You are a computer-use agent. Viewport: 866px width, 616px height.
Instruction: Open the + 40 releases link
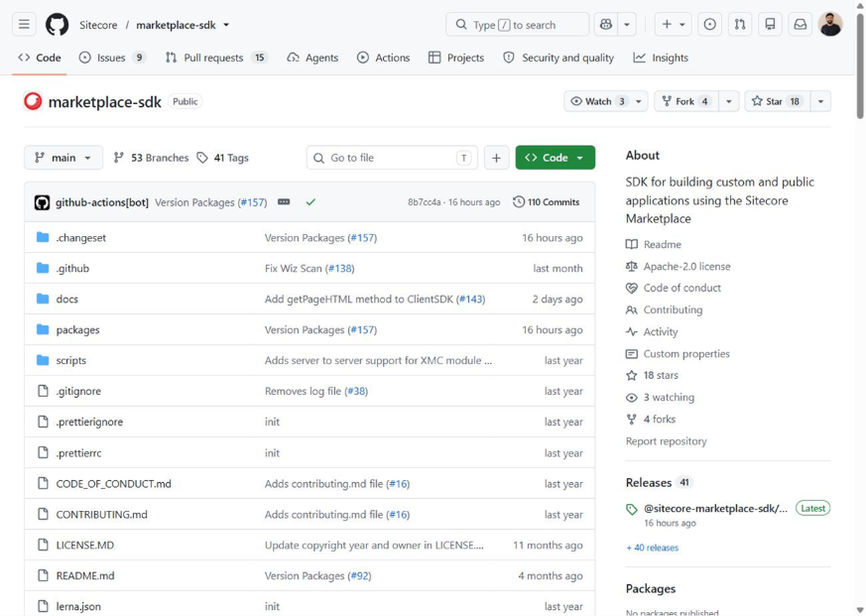click(653, 548)
